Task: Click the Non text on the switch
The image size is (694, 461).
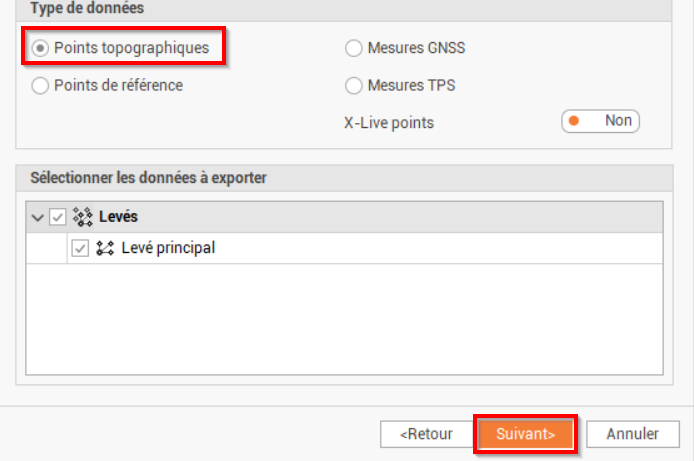Action: [618, 121]
